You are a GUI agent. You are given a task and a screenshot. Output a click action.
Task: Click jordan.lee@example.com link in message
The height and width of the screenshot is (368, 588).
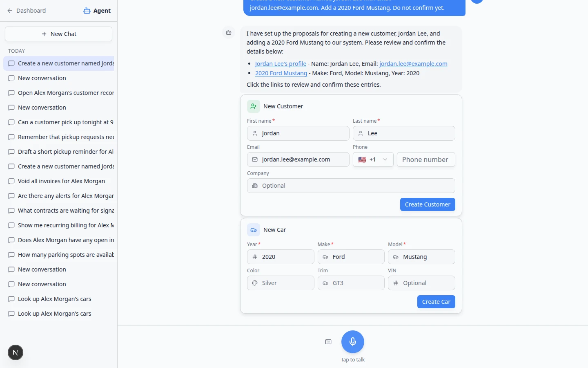413,64
